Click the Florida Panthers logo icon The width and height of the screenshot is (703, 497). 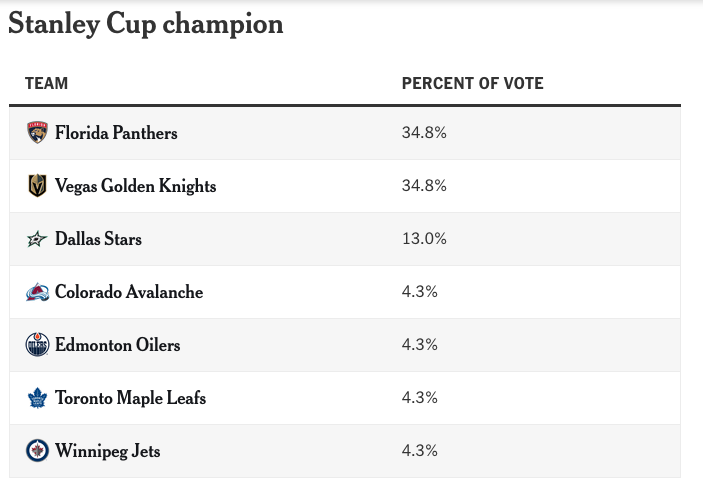37,133
